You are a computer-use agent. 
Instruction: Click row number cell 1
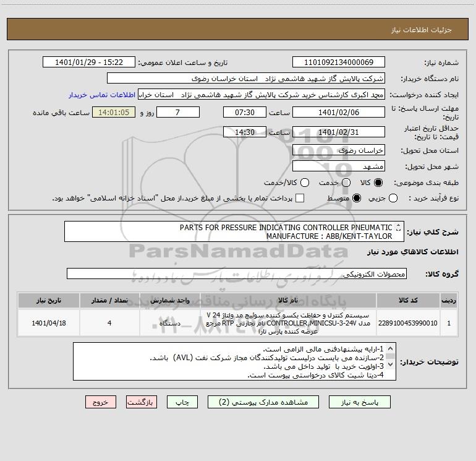[x=449, y=323]
